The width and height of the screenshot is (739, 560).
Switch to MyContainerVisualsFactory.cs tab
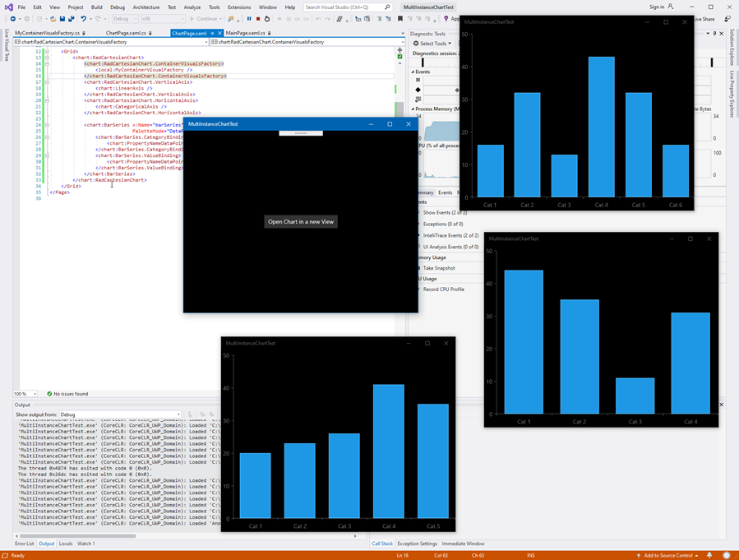(x=47, y=34)
